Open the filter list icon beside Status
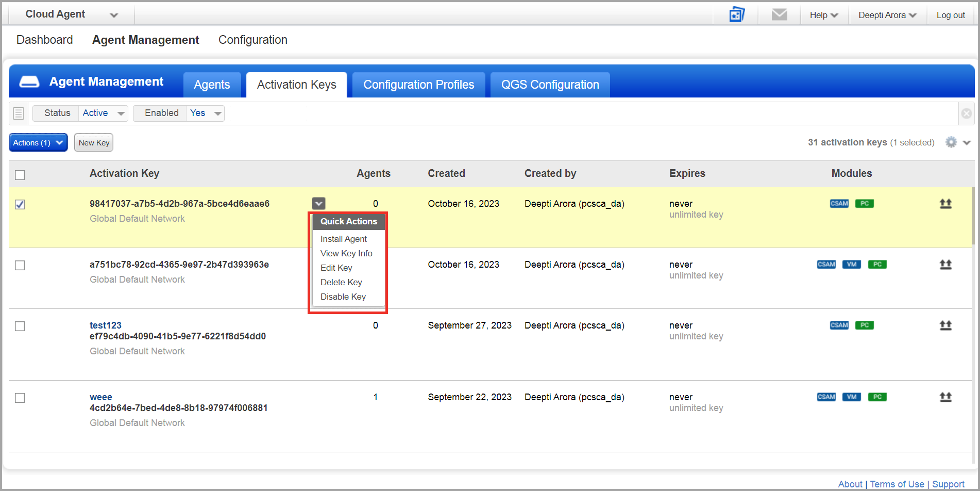 point(19,113)
